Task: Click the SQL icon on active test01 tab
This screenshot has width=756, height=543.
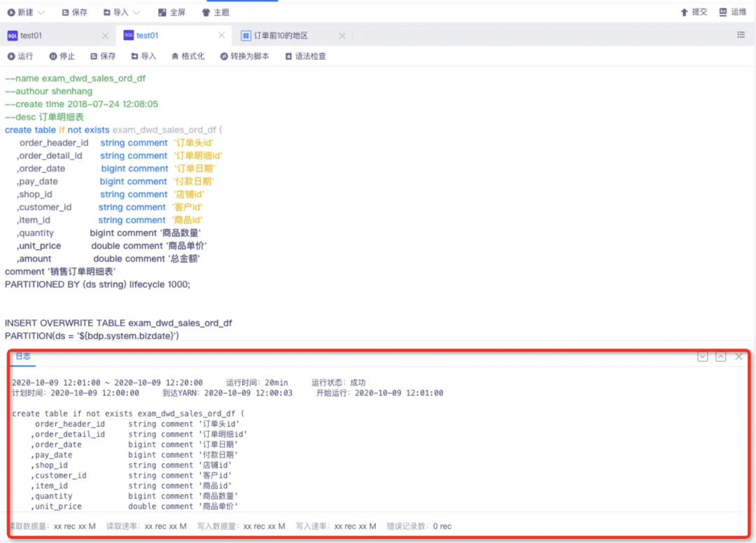Action: tap(129, 35)
